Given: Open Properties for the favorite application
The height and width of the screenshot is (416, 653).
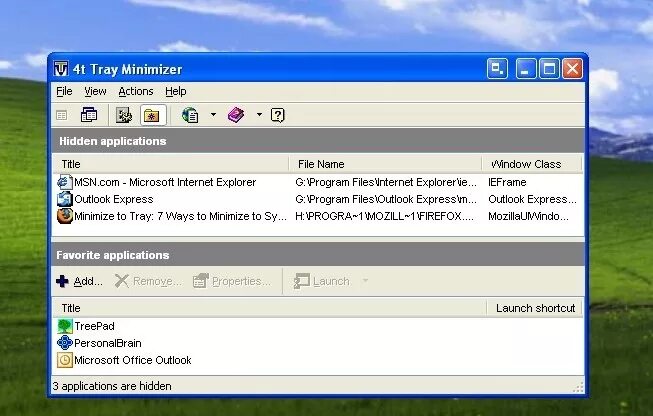Looking at the screenshot, I should click(x=232, y=281).
